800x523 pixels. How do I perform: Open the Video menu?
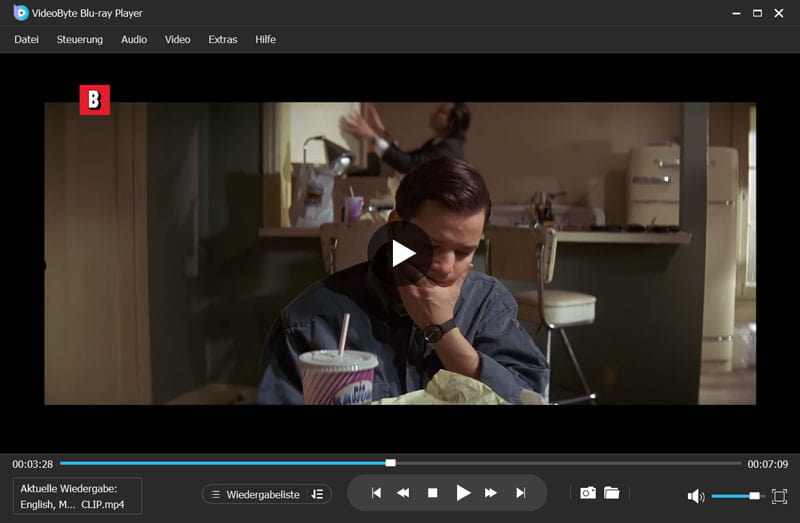(177, 39)
